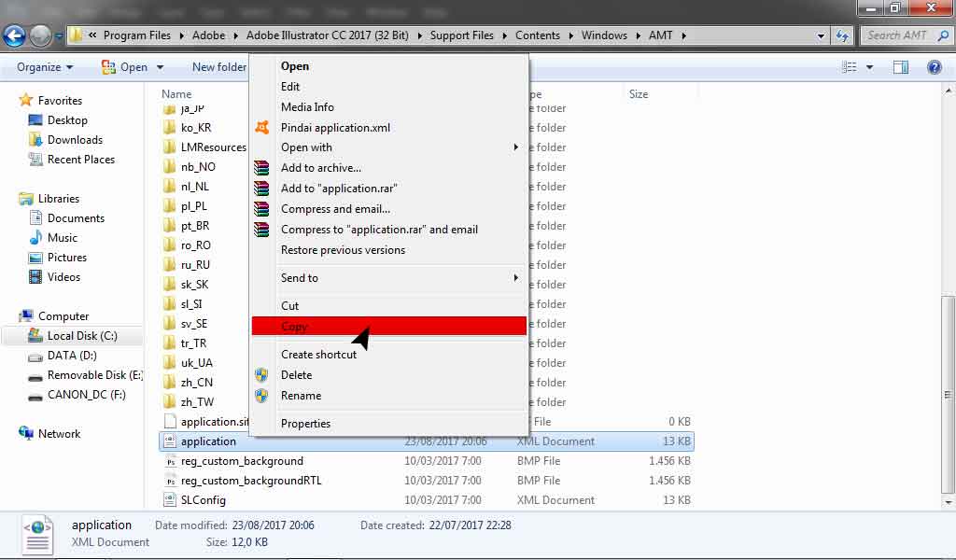Choose Create shortcut from context menu
This screenshot has width=956, height=560.
(389, 354)
